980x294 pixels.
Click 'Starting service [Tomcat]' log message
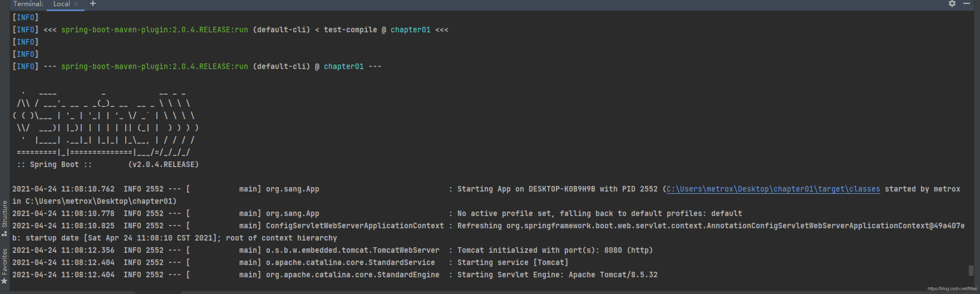[x=513, y=262]
